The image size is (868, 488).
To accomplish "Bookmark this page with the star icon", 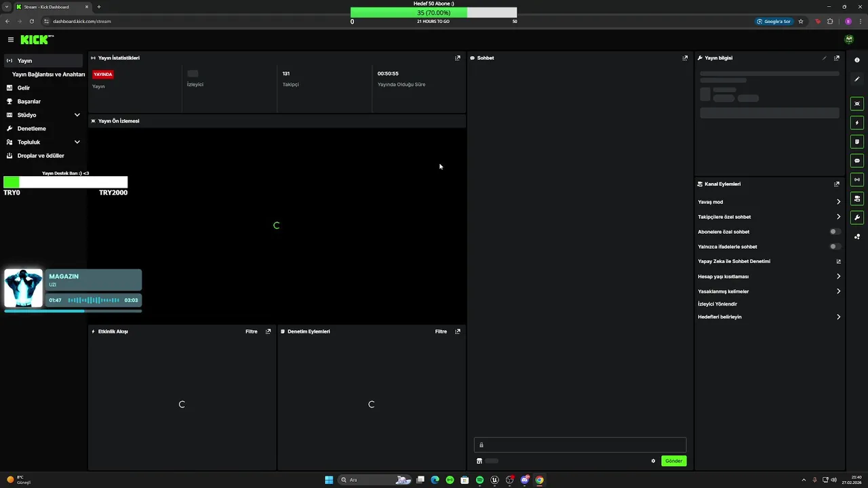I will (801, 21).
